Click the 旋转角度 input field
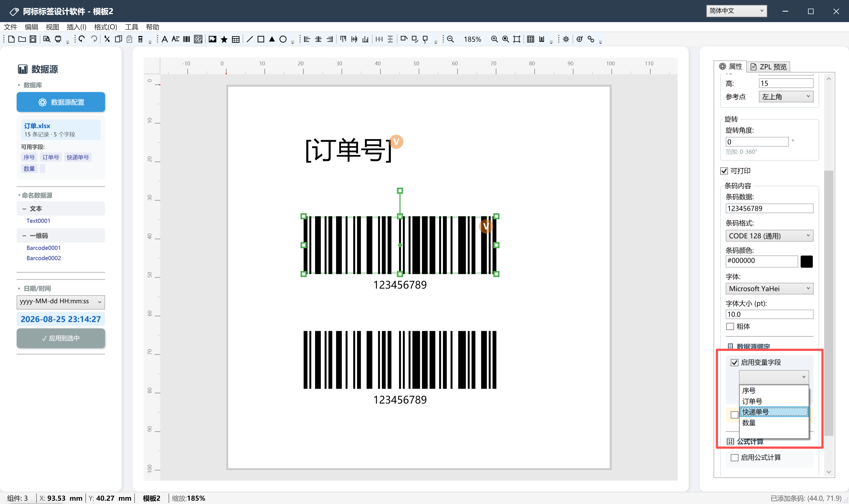 pos(757,142)
